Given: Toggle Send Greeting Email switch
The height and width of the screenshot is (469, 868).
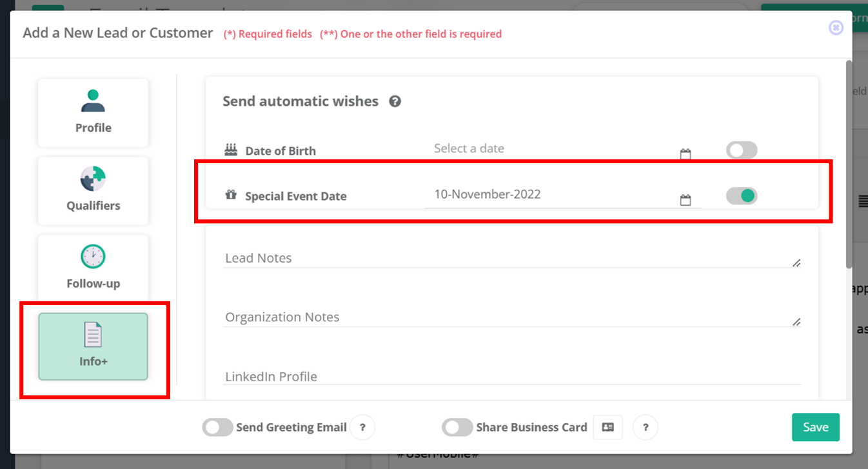Looking at the screenshot, I should 217,427.
